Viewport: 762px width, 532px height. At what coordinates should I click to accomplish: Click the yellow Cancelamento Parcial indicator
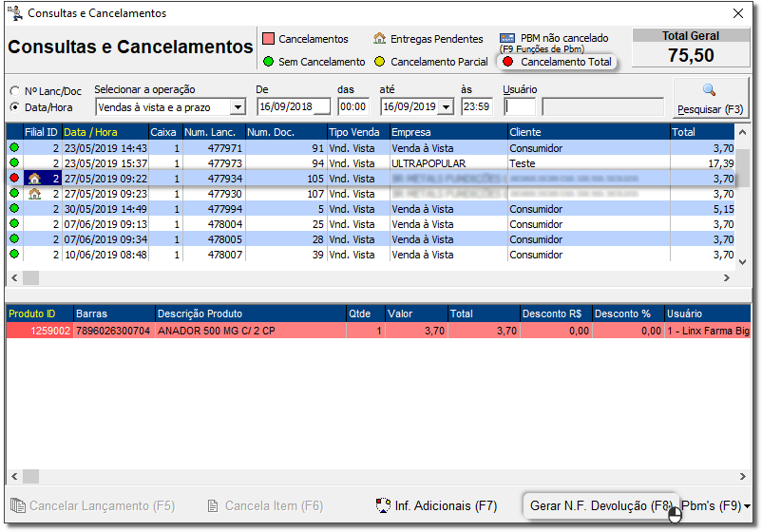pos(380,62)
